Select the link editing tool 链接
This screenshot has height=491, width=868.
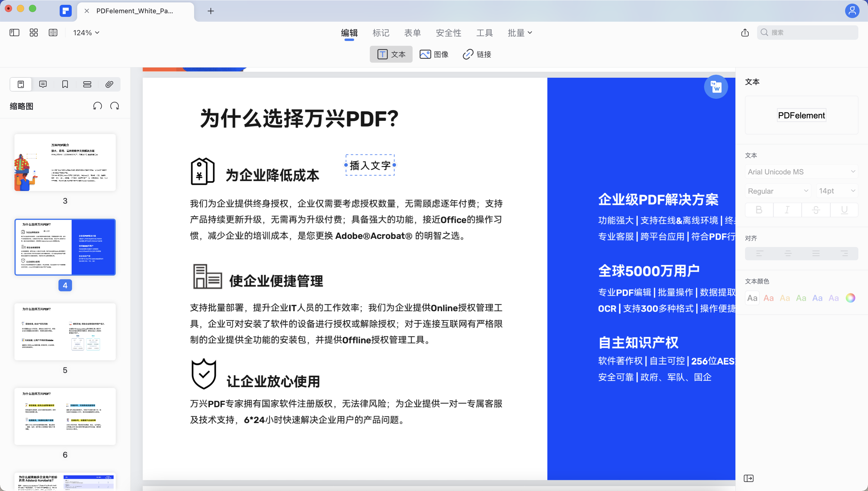coord(477,54)
